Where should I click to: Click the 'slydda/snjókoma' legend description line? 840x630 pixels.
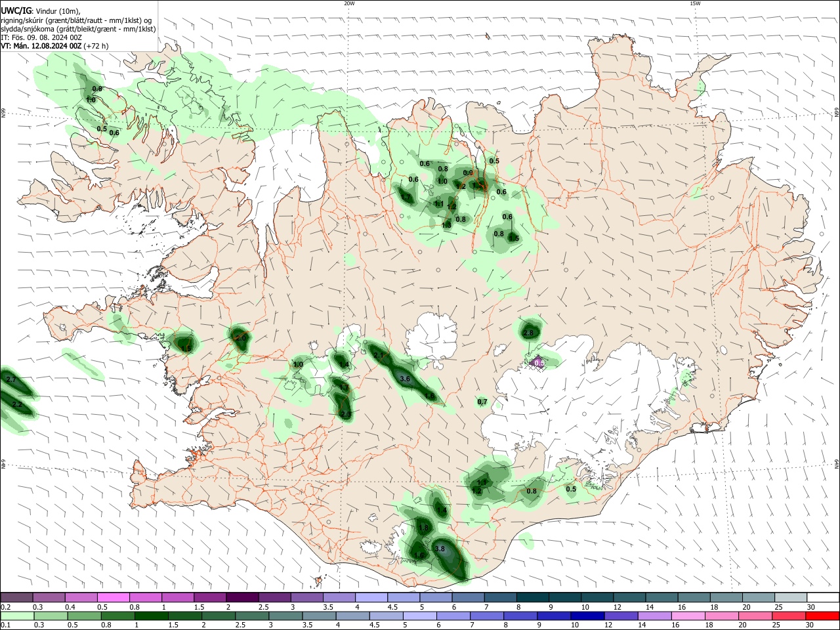click(x=78, y=29)
